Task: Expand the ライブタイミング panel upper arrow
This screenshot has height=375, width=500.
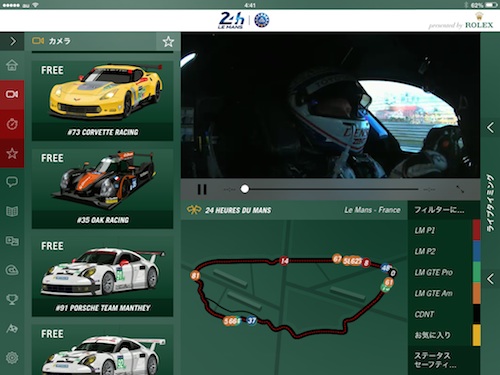Action: (x=490, y=127)
